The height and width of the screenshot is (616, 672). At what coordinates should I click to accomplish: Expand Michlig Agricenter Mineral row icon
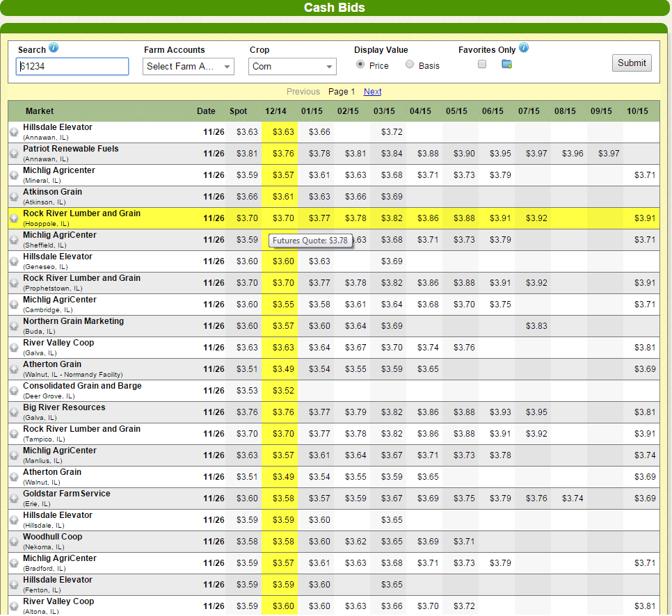(x=14, y=175)
